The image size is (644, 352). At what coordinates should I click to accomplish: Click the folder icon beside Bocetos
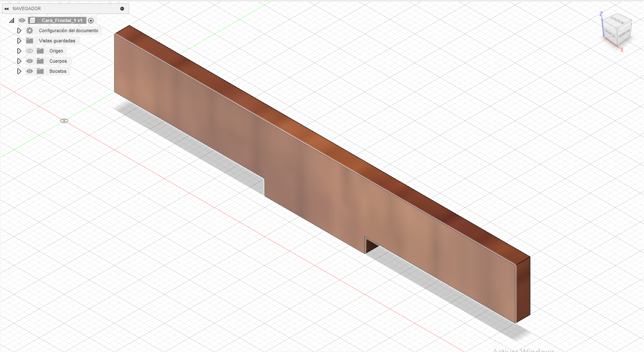(40, 71)
